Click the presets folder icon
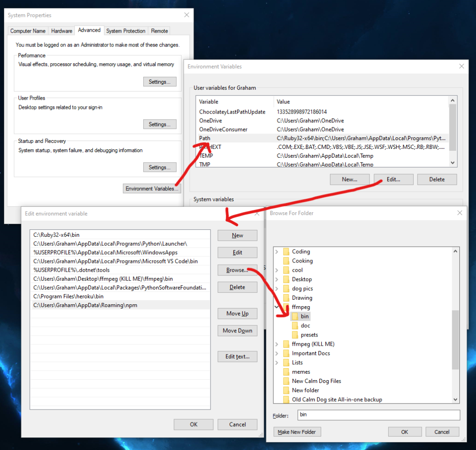The height and width of the screenshot is (450, 476). tap(295, 335)
